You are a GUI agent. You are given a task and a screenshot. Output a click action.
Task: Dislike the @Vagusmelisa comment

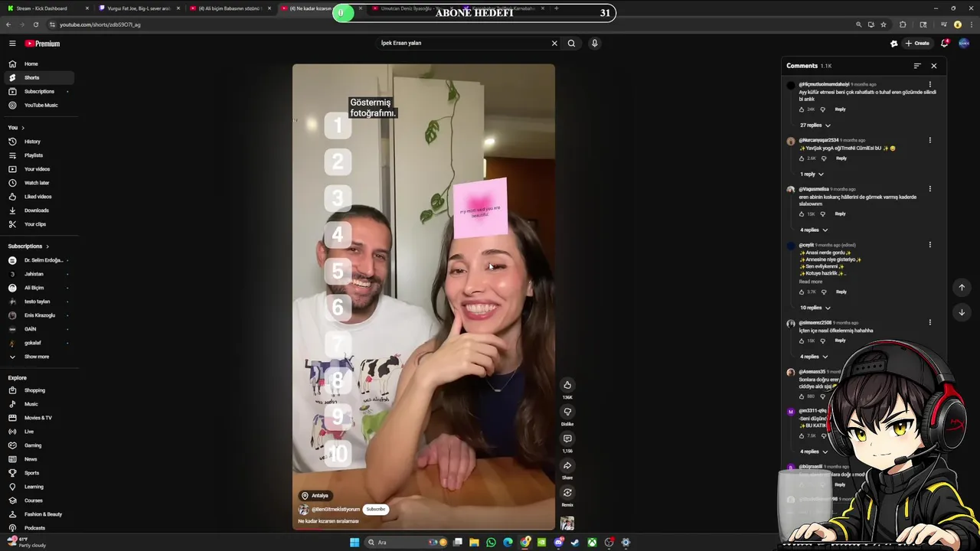click(x=823, y=214)
